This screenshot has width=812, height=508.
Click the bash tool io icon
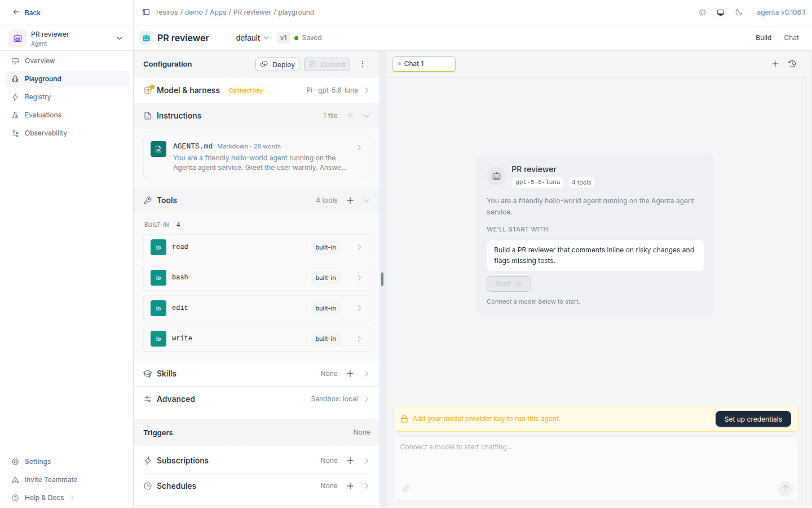[158, 278]
